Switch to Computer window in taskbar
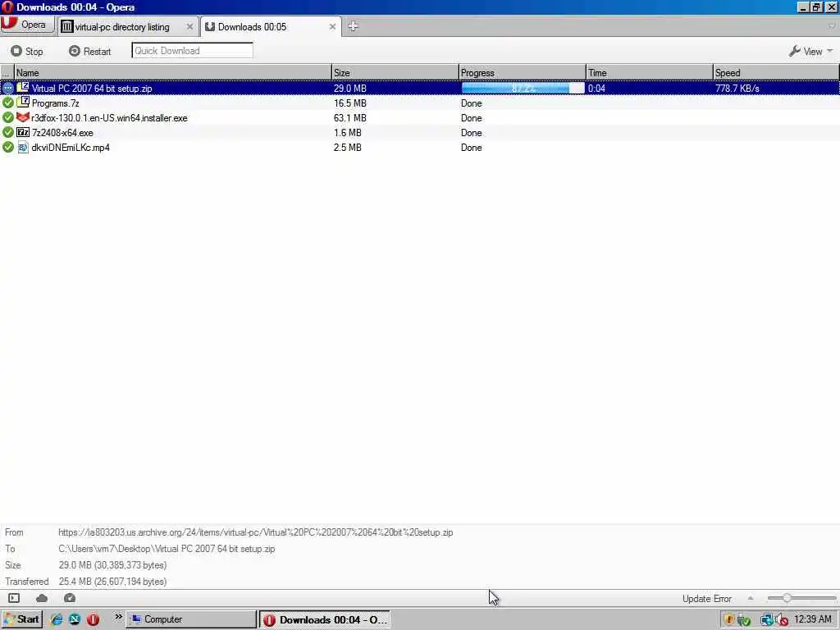 (192, 619)
